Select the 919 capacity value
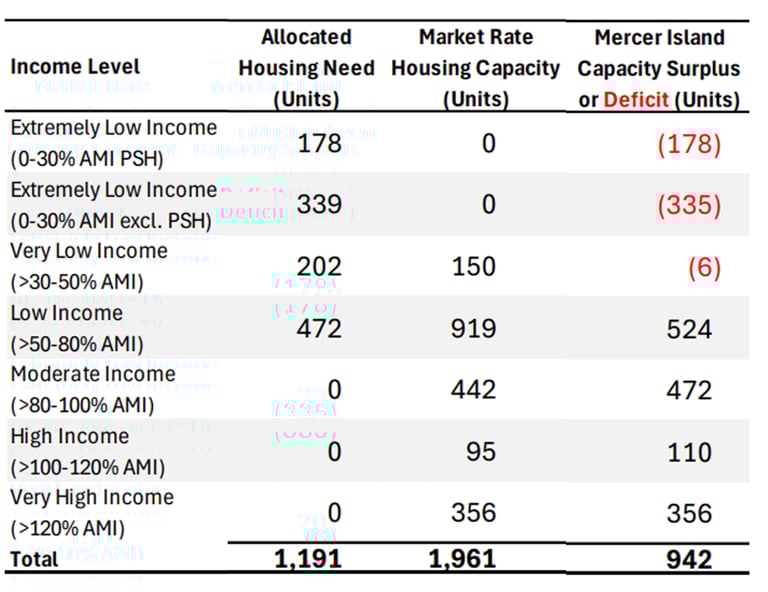Viewport: 768px width, 592px height. coord(474,328)
